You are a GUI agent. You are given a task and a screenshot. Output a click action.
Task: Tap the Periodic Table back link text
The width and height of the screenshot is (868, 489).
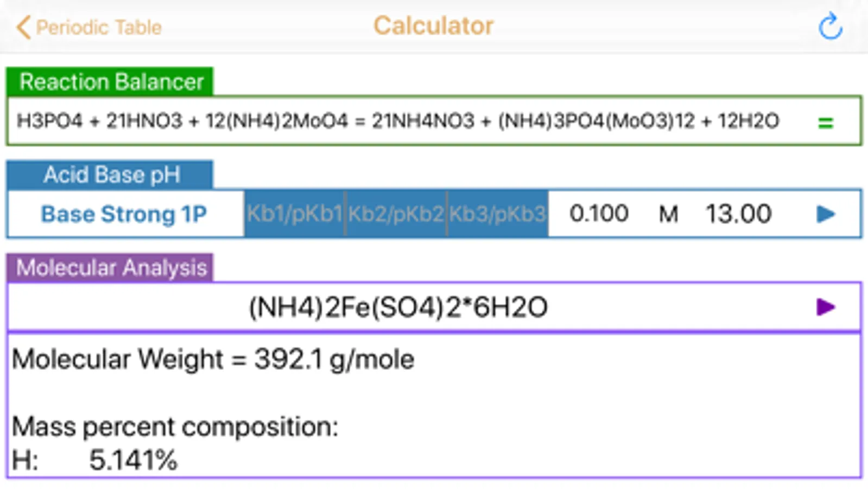(99, 27)
